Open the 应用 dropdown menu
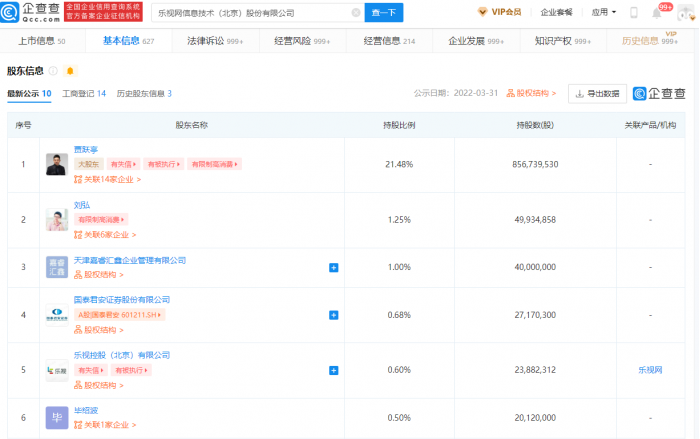700x439 pixels. [x=604, y=12]
